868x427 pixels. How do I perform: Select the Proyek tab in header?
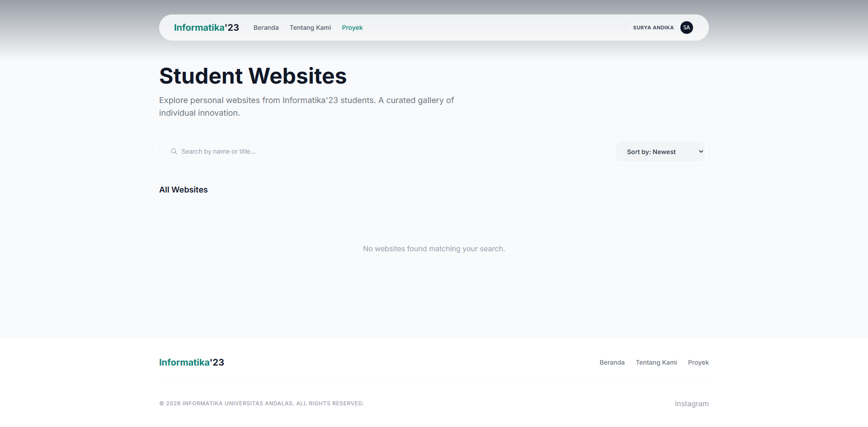coord(352,28)
